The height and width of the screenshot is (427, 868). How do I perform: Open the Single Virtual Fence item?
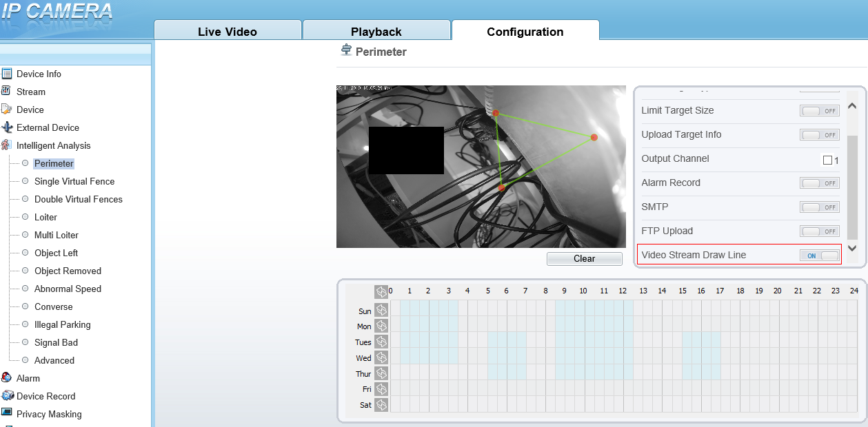(x=74, y=181)
